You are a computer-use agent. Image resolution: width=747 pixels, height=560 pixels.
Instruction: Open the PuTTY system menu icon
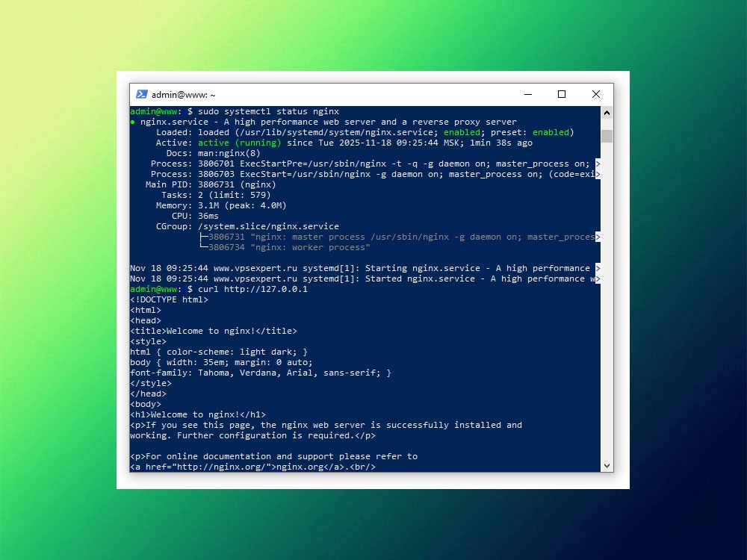pyautogui.click(x=142, y=94)
